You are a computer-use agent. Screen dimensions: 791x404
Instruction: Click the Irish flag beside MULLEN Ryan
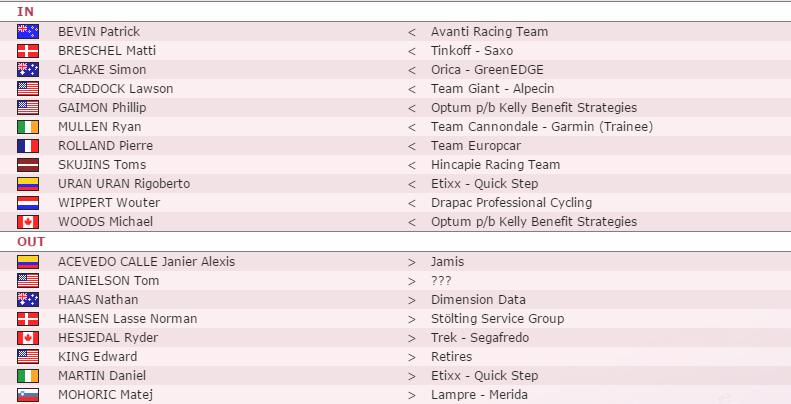(x=28, y=127)
